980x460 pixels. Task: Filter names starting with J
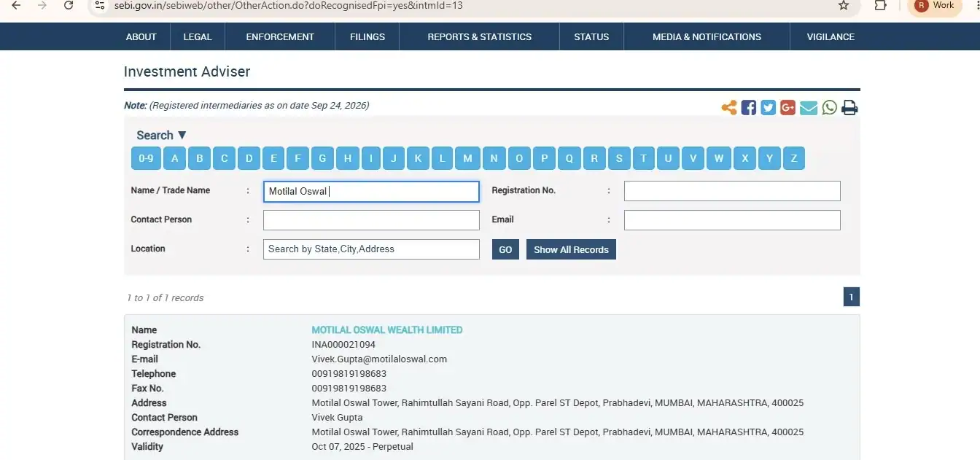394,158
